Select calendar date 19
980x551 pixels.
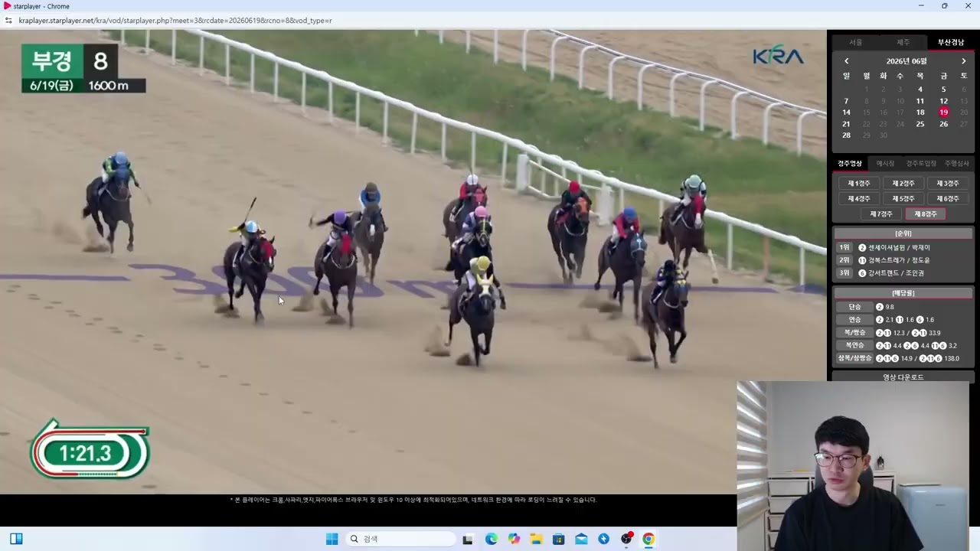(x=943, y=112)
